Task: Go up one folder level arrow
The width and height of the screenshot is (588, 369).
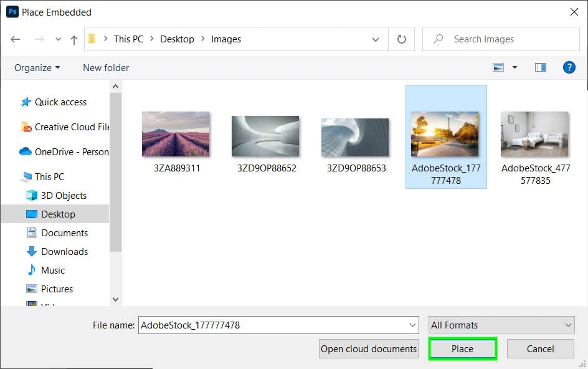Action: pos(74,39)
